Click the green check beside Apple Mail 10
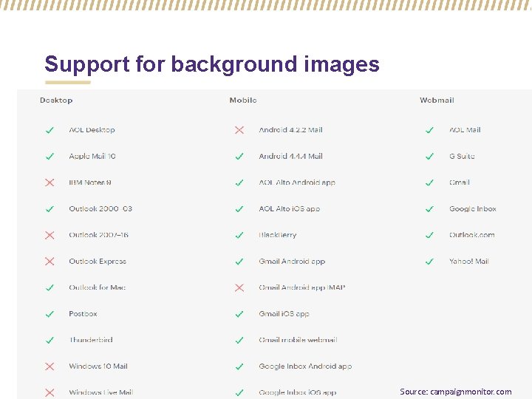The image size is (532, 399). (50, 157)
